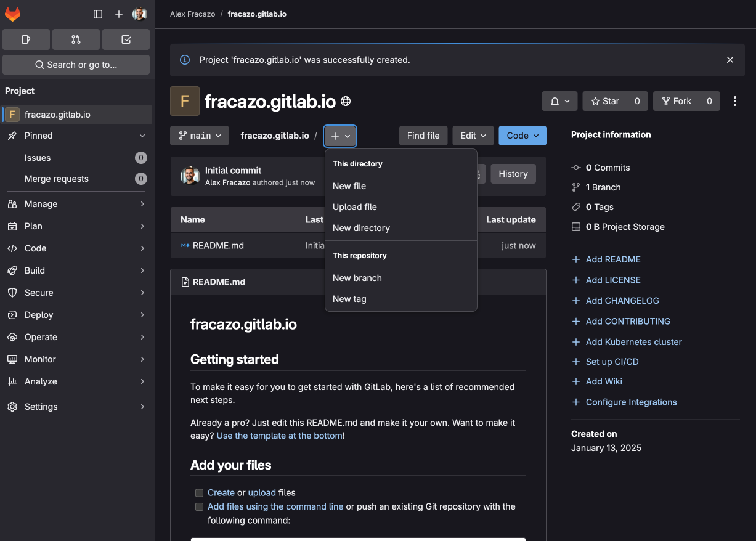The image size is (756, 541).
Task: Select New directory from the menu
Action: click(x=401, y=228)
